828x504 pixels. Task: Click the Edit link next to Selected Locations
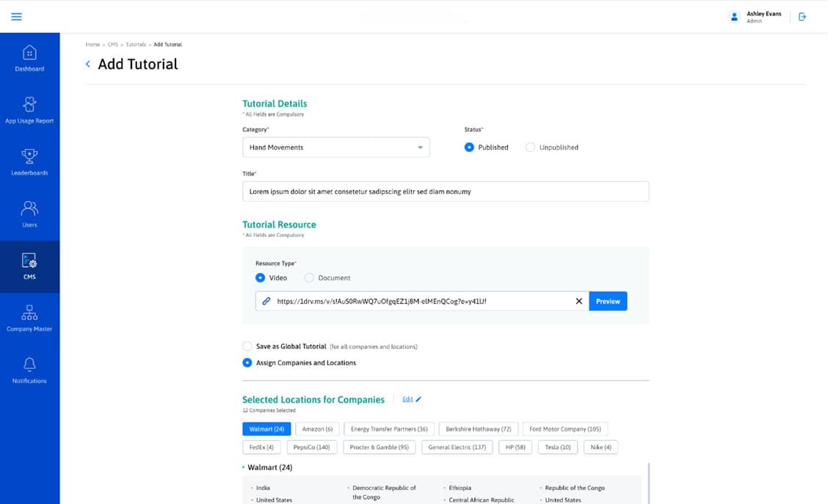click(409, 399)
